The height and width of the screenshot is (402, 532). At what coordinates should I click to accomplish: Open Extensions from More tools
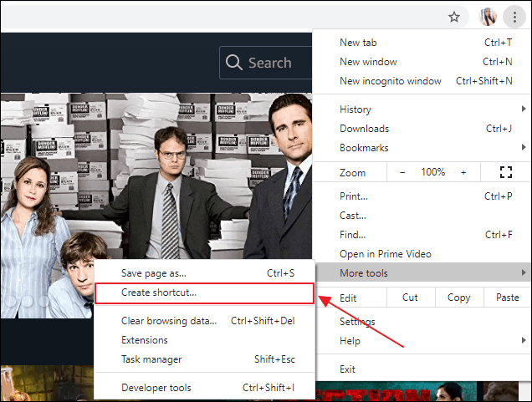click(205, 340)
